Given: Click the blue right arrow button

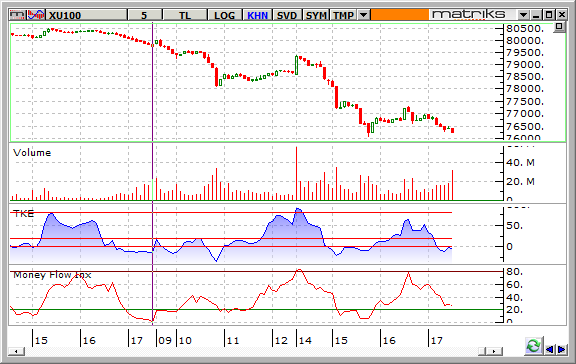Looking at the screenshot, I should click(x=562, y=349).
